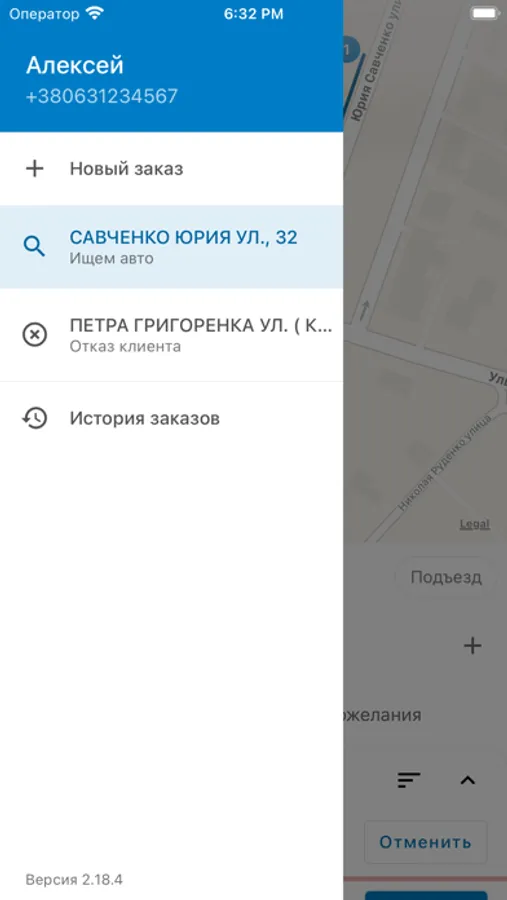Image resolution: width=507 pixels, height=900 pixels.
Task: Tap the battery icon in status bar
Action: click(485, 14)
